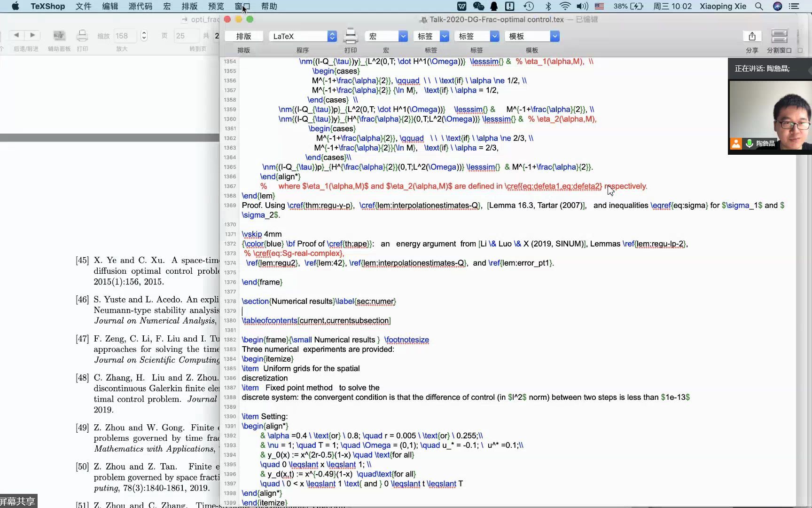Open the 排版 menu in the menu bar
The width and height of the screenshot is (812, 508).
pyautogui.click(x=189, y=6)
